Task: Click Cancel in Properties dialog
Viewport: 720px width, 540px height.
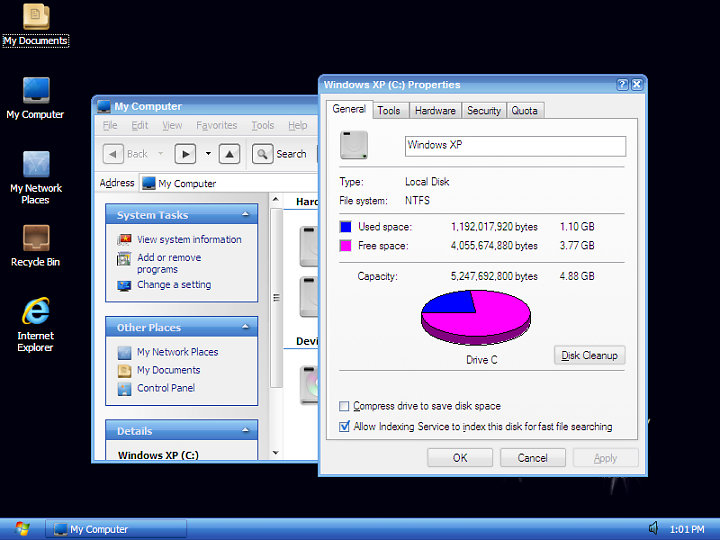Action: click(533, 458)
